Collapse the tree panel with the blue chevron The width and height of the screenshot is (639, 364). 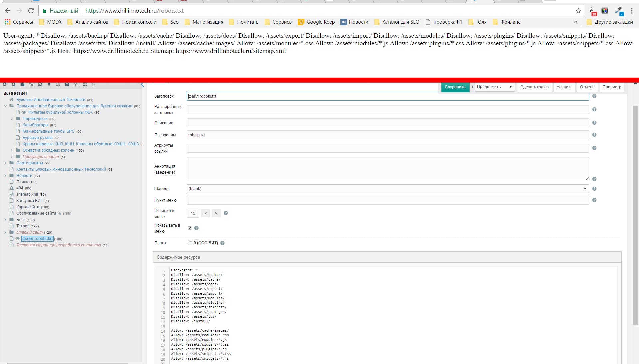point(142,85)
